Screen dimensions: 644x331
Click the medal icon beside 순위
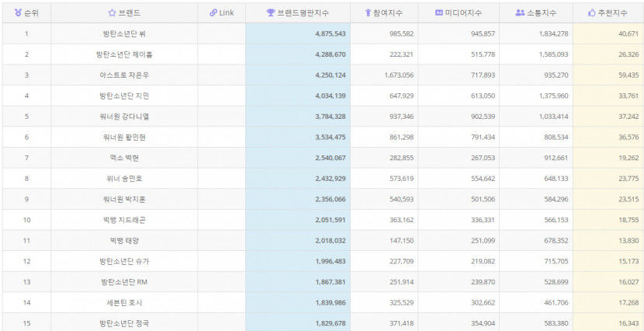[x=18, y=13]
